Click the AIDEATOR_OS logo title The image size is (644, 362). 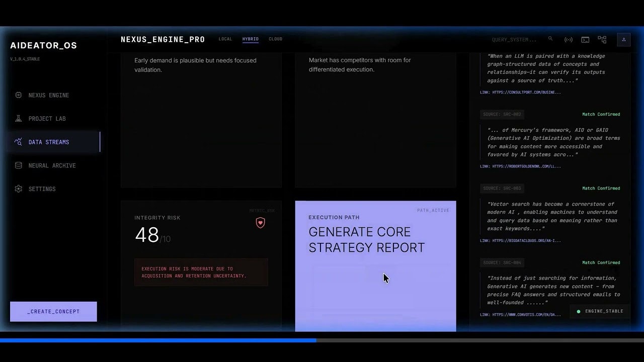coord(44,46)
